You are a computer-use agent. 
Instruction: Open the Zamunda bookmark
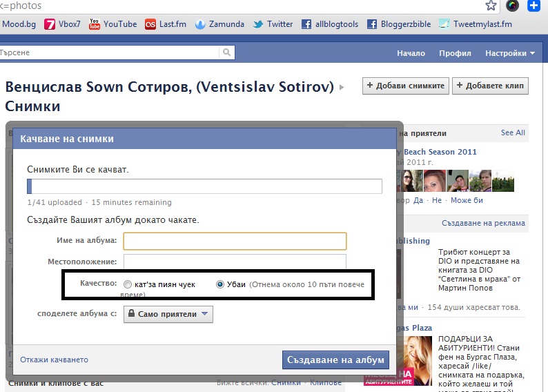pyautogui.click(x=219, y=24)
